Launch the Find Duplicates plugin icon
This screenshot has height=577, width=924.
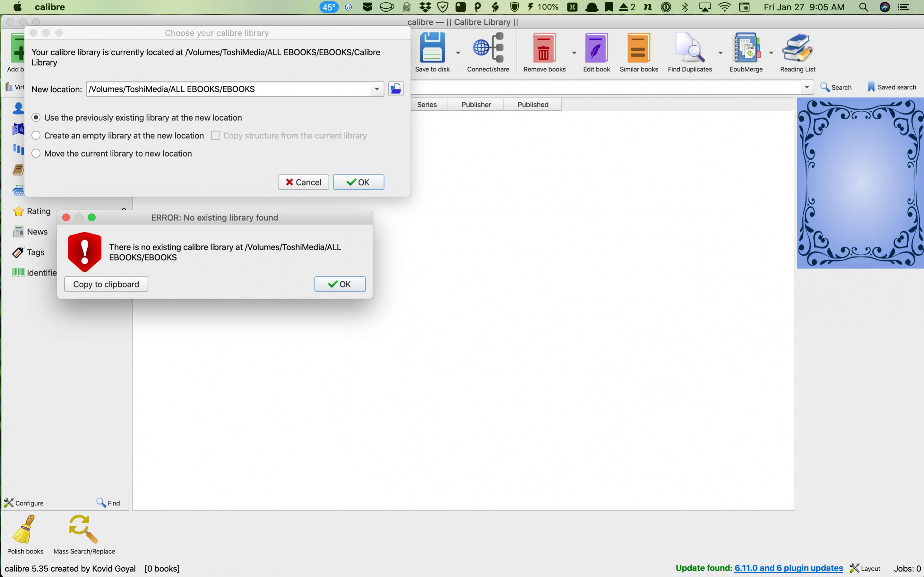(690, 48)
